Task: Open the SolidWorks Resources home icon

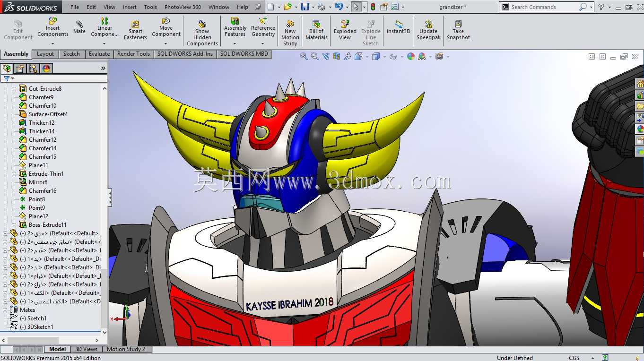Action: coord(640,84)
